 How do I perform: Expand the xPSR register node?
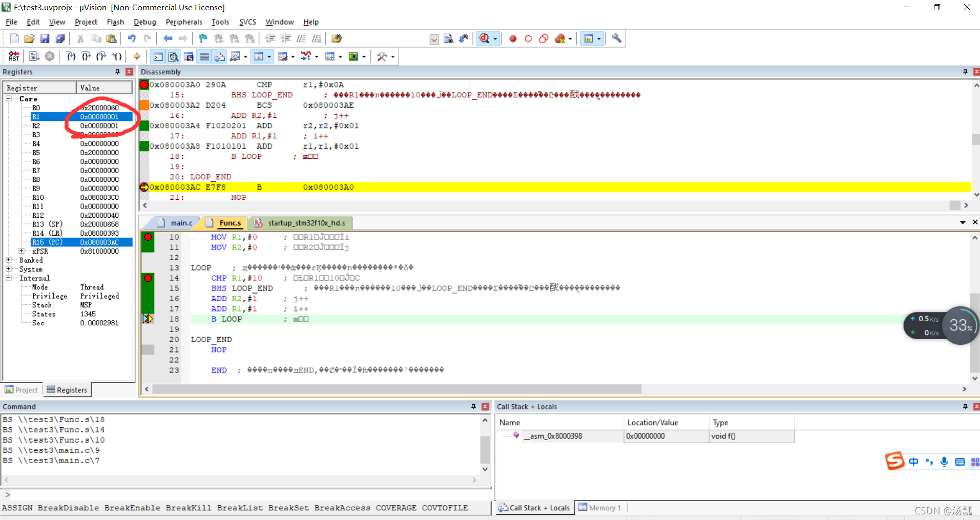[22, 251]
